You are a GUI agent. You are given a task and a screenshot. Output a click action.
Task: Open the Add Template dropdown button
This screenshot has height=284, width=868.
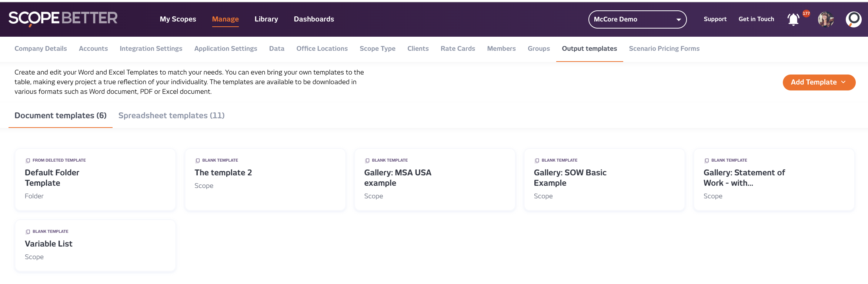[x=819, y=82]
